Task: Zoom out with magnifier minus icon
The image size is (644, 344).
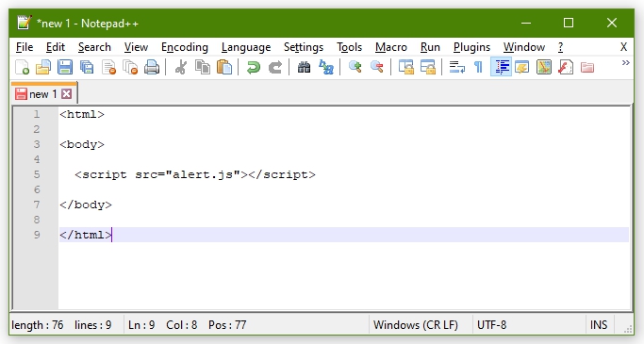Action: pos(376,67)
